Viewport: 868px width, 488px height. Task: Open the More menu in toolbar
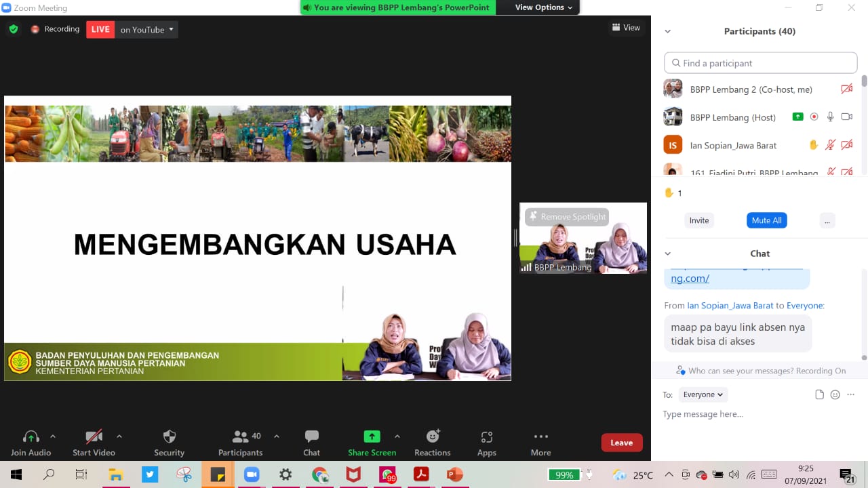540,436
